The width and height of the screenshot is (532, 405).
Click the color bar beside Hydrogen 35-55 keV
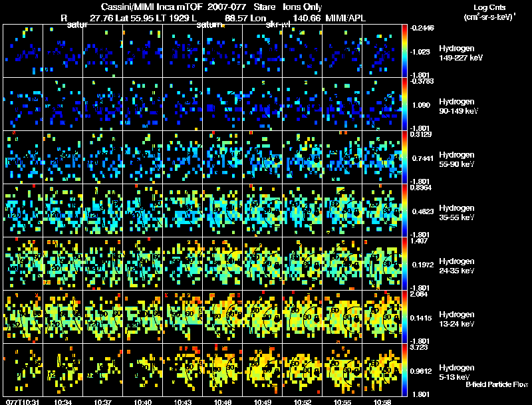[404, 211]
